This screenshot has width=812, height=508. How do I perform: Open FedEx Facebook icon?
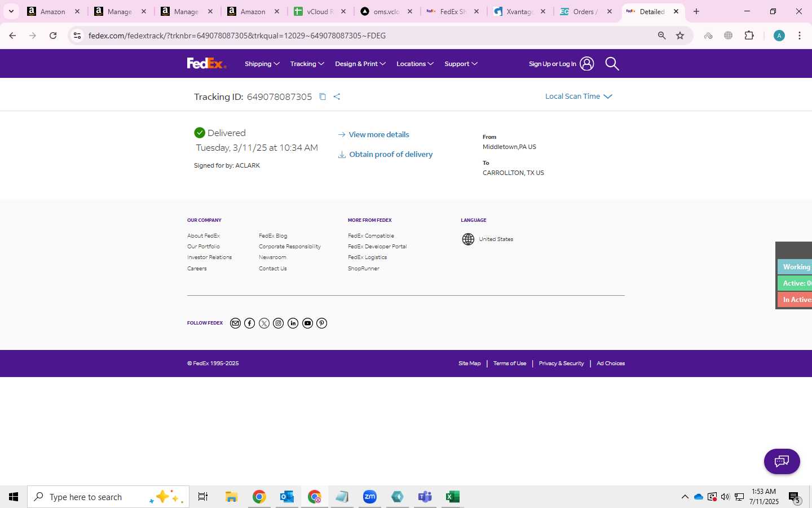[x=250, y=323]
